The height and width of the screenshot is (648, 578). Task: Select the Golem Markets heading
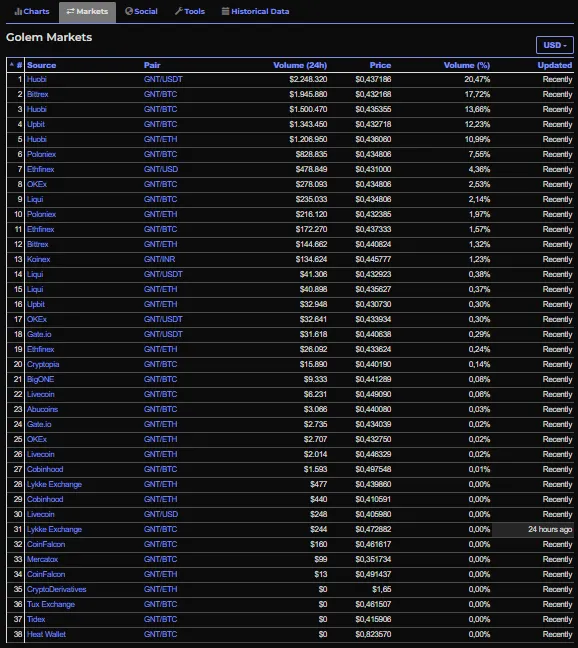coord(49,37)
